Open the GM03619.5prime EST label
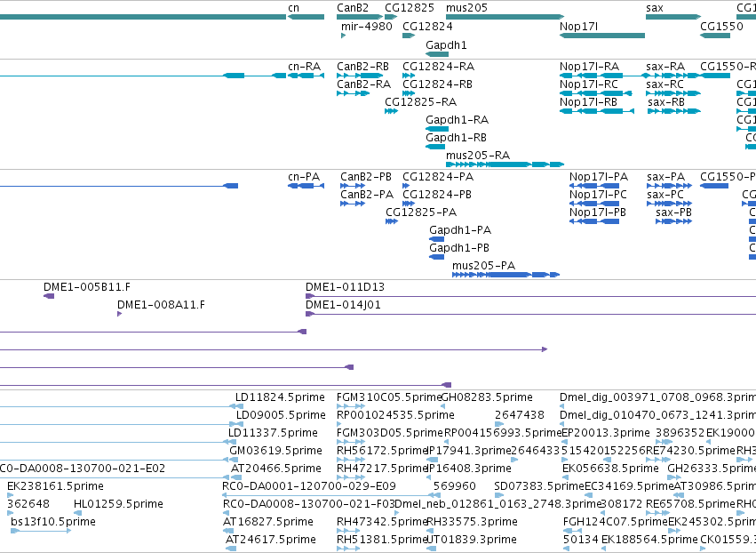756x553 pixels. pyautogui.click(x=275, y=451)
